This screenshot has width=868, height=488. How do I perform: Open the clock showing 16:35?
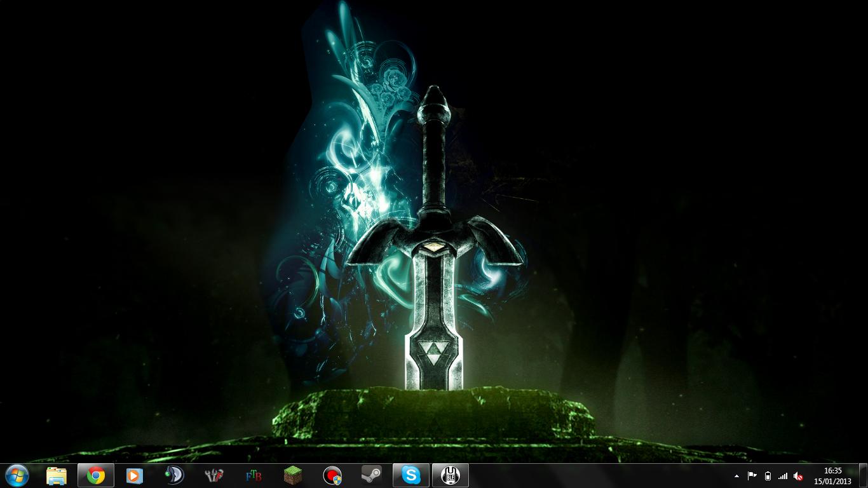tap(832, 476)
